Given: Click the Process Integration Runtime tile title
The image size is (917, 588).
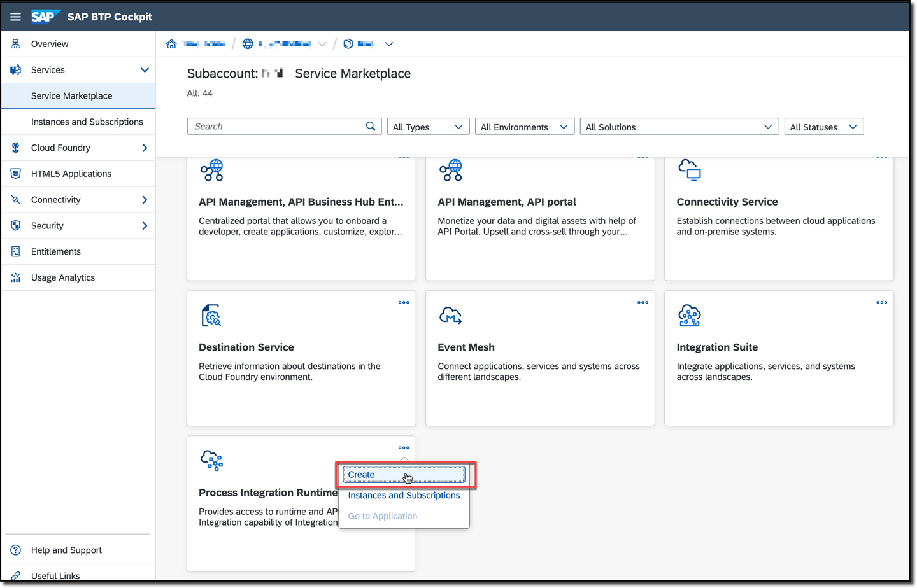Looking at the screenshot, I should [x=268, y=493].
